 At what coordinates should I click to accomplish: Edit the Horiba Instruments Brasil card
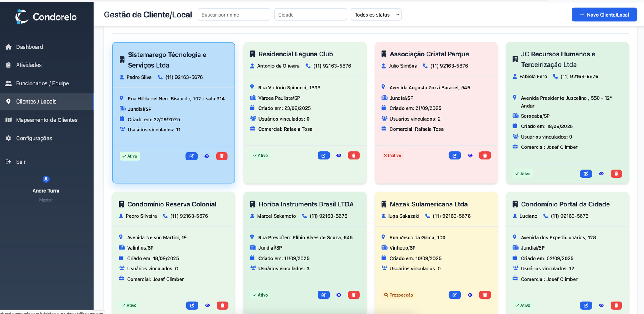[x=323, y=295]
